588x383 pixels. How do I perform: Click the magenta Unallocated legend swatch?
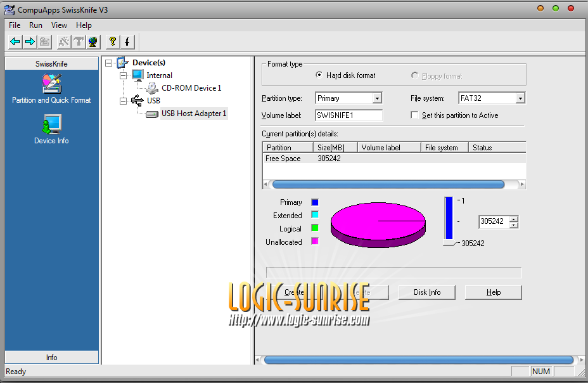(x=315, y=241)
